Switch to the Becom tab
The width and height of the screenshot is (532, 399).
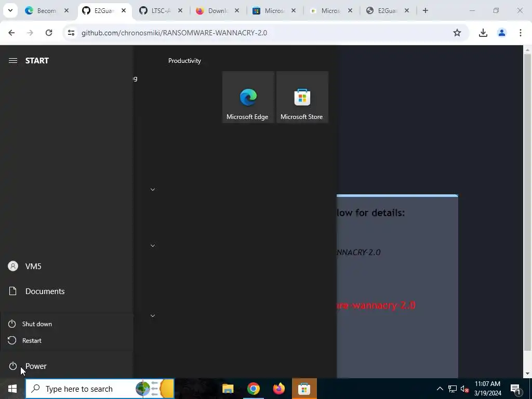tap(46, 11)
